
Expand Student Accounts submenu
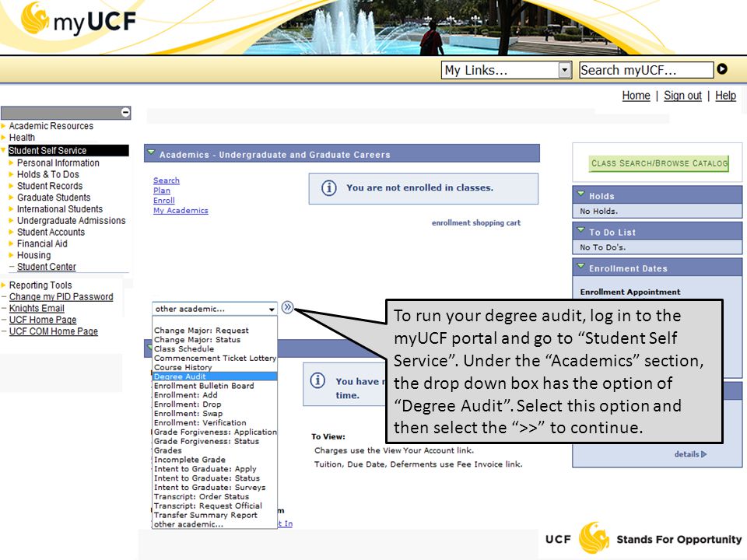click(51, 232)
